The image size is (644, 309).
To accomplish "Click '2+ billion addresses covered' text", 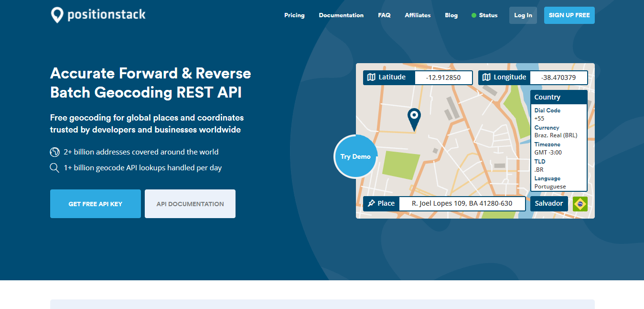I will (x=141, y=152).
